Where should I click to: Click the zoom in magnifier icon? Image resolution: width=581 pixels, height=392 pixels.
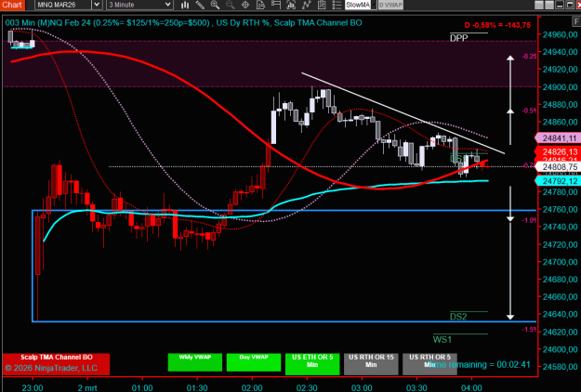pyautogui.click(x=215, y=5)
